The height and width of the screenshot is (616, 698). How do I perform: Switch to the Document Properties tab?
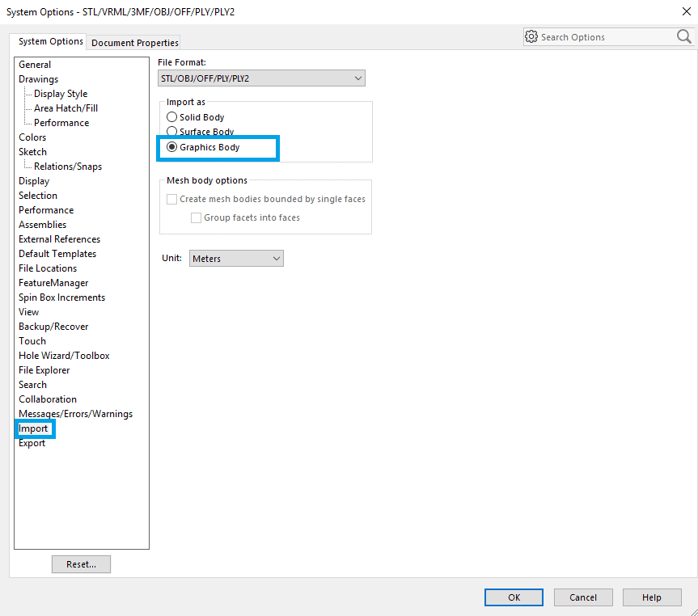tap(134, 43)
